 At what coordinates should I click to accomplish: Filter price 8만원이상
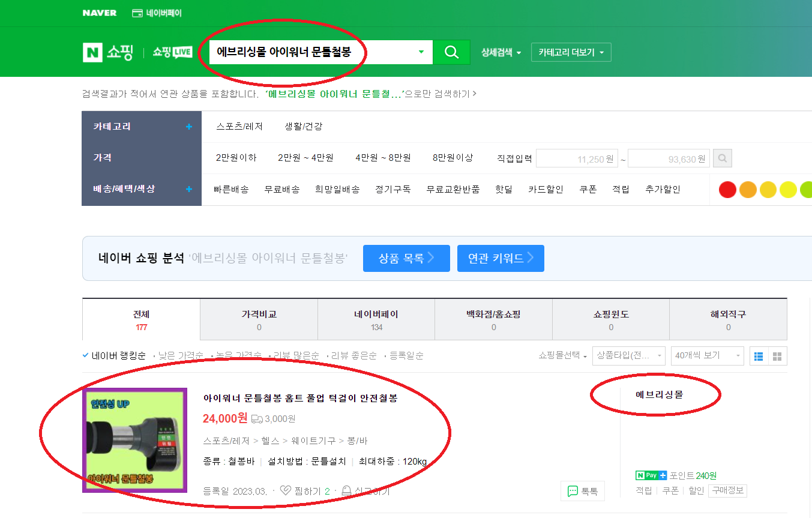coord(453,158)
